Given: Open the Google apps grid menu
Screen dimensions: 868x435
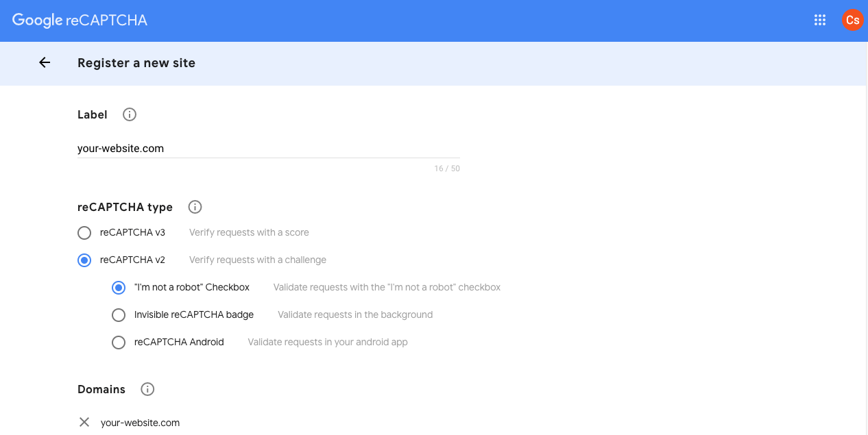Looking at the screenshot, I should point(820,20).
